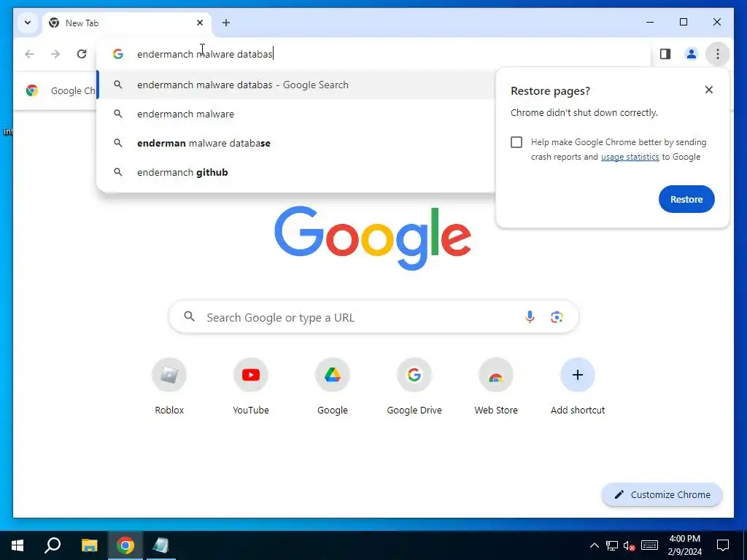Open the touch keyboard tray icon
The width and height of the screenshot is (747, 560).
(x=649, y=545)
